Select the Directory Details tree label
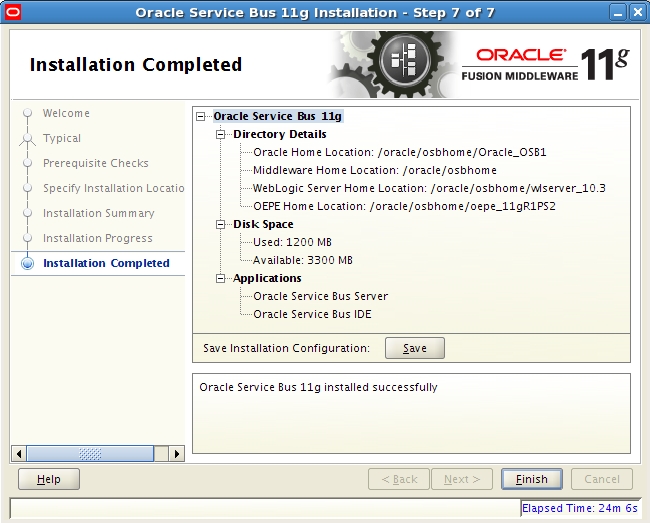The image size is (650, 523). coord(280,134)
